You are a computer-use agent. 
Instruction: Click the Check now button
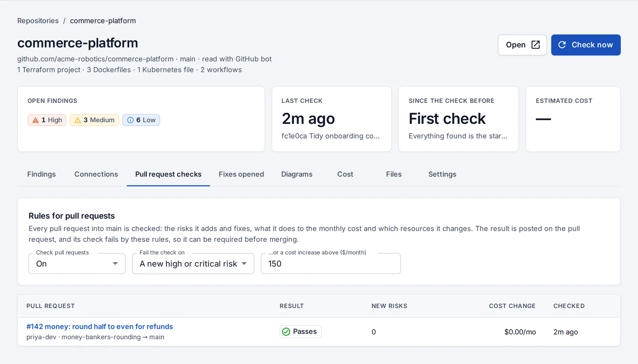[586, 45]
